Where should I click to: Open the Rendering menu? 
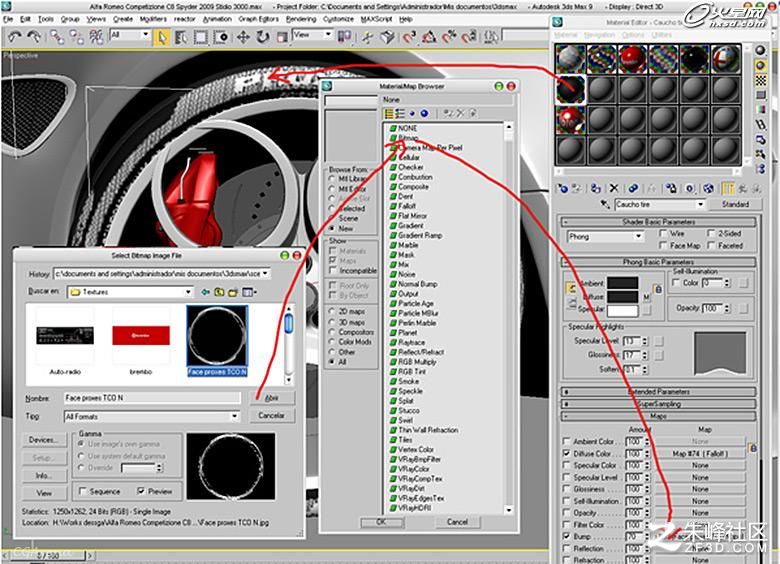click(x=301, y=19)
